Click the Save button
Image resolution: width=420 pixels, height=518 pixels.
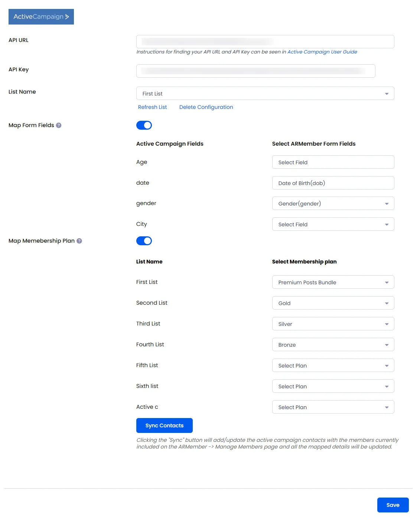(393, 505)
